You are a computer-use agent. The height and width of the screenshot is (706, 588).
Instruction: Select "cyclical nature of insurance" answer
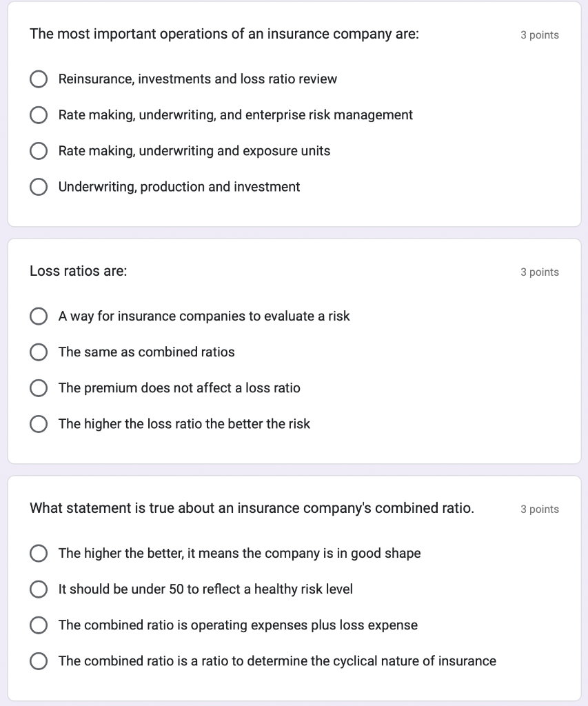pos(39,661)
